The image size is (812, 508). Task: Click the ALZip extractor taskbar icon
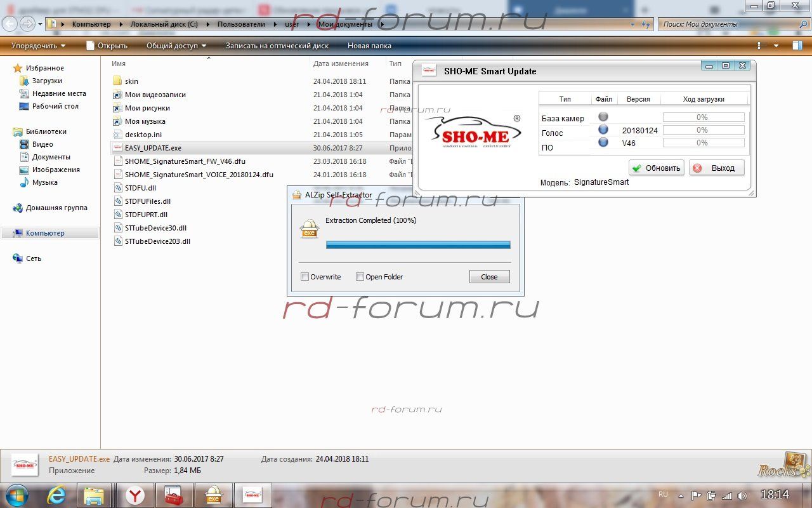click(213, 495)
